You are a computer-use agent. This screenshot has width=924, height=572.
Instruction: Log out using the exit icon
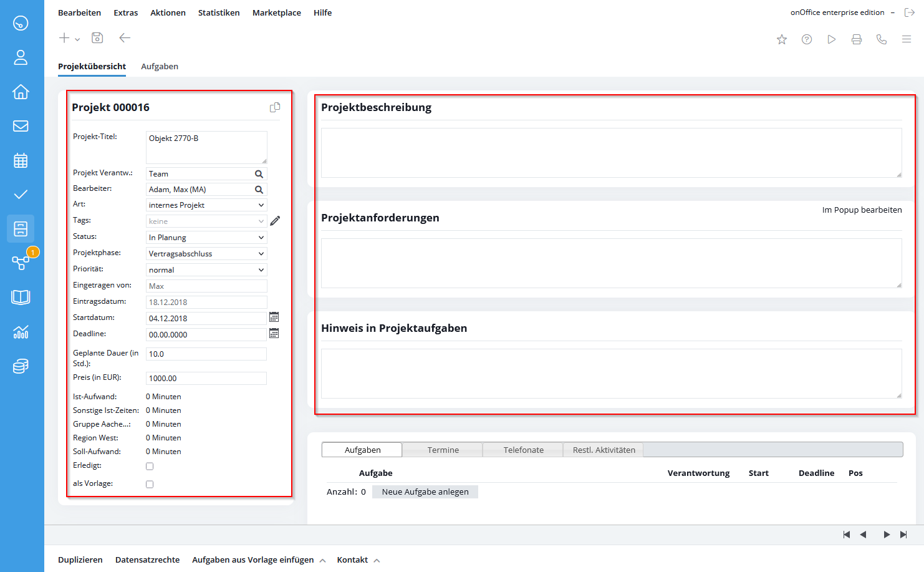point(910,12)
